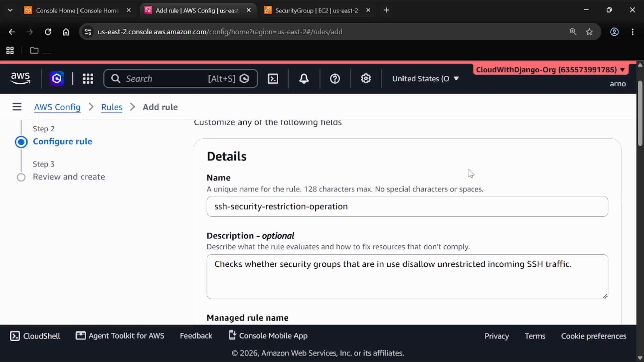The height and width of the screenshot is (362, 644).
Task: Open the CloudWithDjango-Org account menu
Action: click(x=550, y=70)
